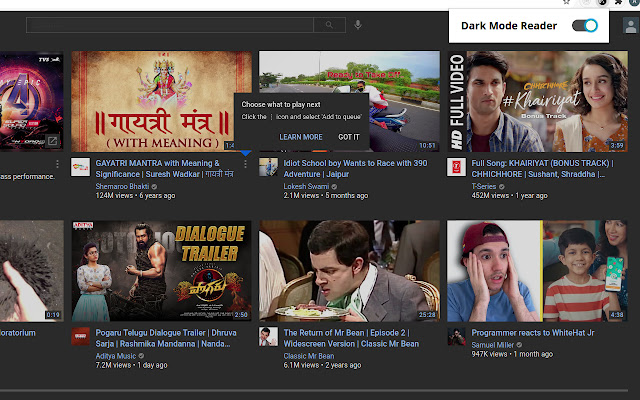Open the Aditya Music channel avatar
Image resolution: width=640 pixels, height=400 pixels.
80,337
